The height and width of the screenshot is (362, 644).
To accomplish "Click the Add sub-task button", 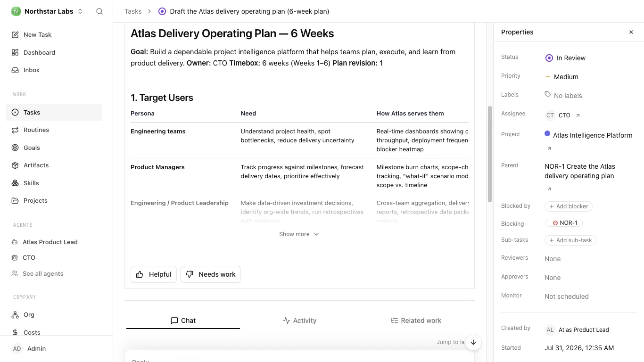I will click(x=570, y=240).
